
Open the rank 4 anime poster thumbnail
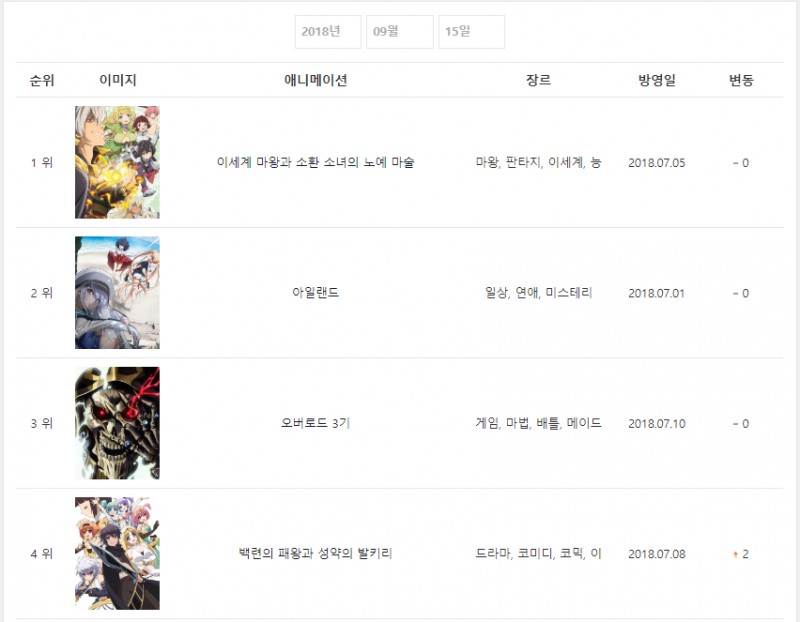click(117, 553)
